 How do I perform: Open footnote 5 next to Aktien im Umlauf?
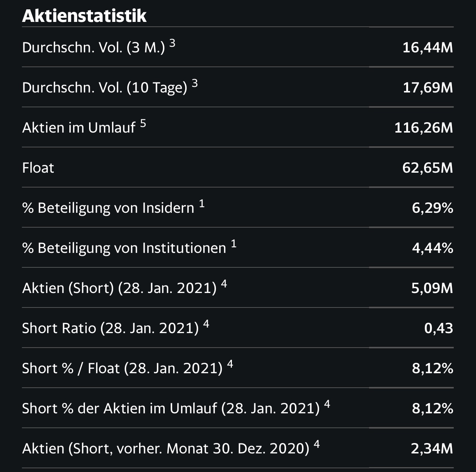click(143, 123)
